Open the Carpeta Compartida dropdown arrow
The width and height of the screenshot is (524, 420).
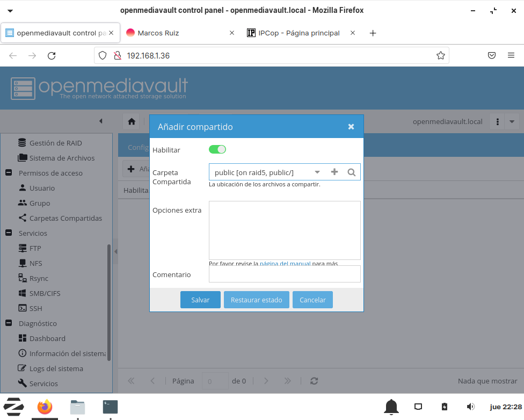coord(317,172)
